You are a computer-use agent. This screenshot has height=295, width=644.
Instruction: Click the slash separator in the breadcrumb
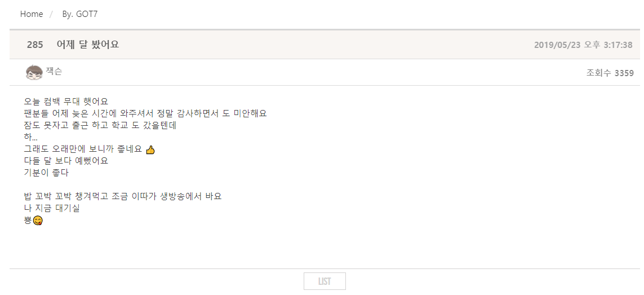click(51, 14)
